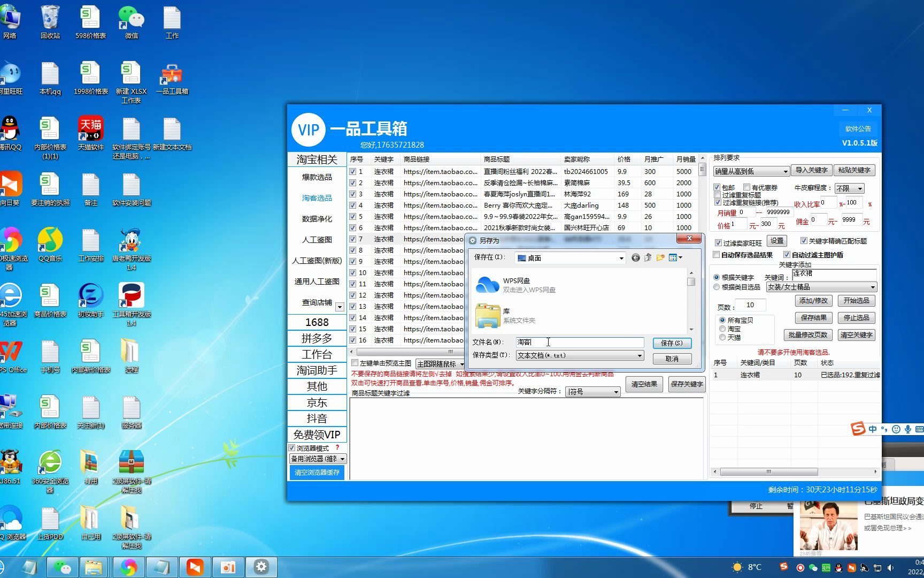Screen dimensions: 924x578
Task: Click the microphone icon on Sogou input bar
Action: click(907, 429)
